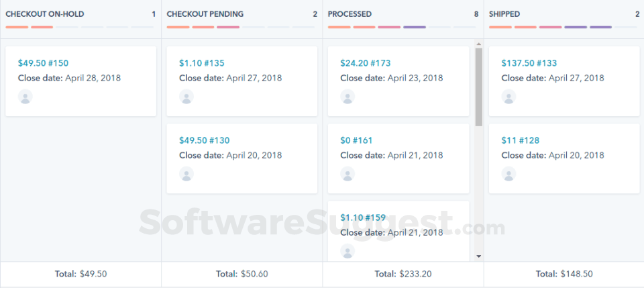The height and width of the screenshot is (288, 644).
Task: Click avatar icon on deal #128 card
Action: point(509,174)
